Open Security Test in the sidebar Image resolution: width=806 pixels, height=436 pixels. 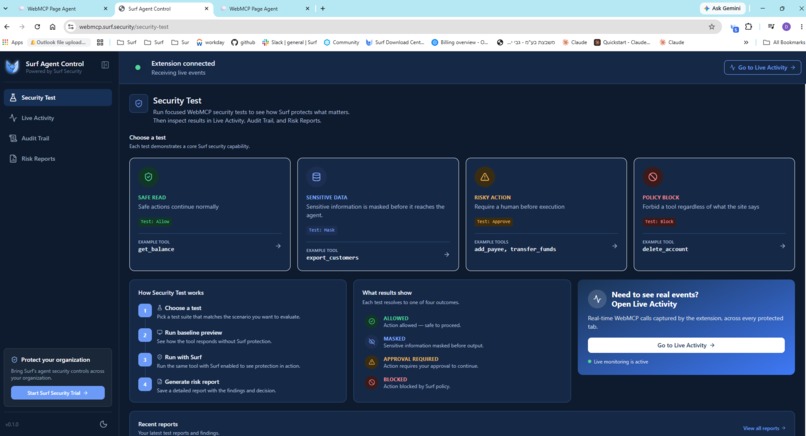(58, 98)
